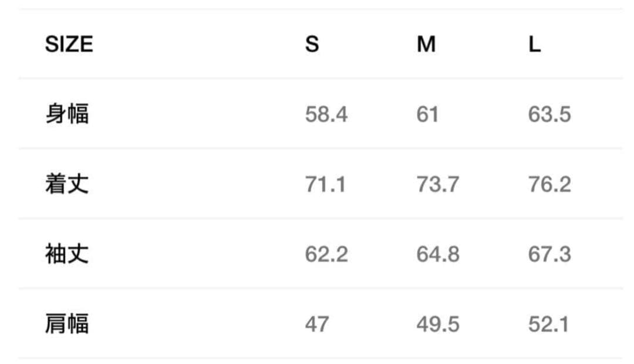Click the 73.7 length value
The image size is (634, 364).
click(437, 184)
